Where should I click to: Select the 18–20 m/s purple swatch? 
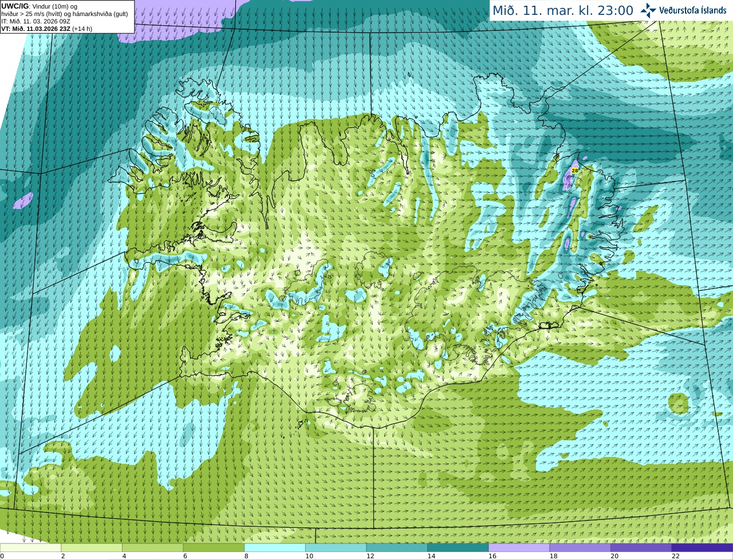point(580,547)
